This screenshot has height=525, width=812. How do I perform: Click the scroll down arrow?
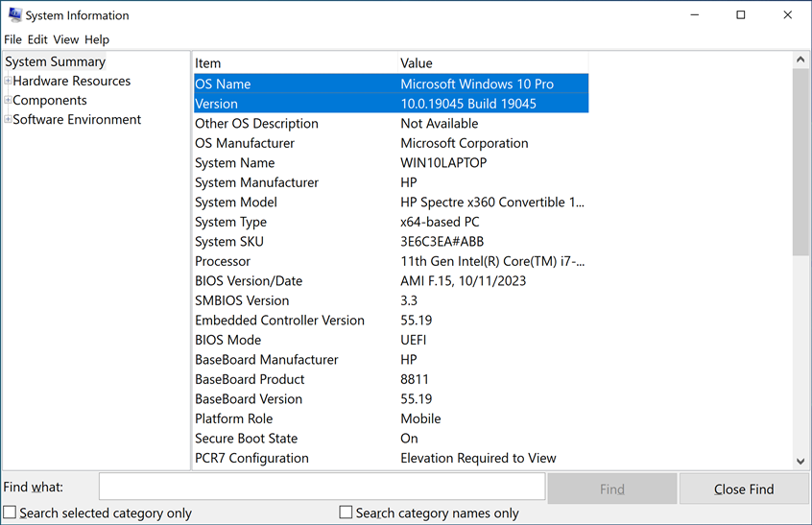[x=800, y=461]
